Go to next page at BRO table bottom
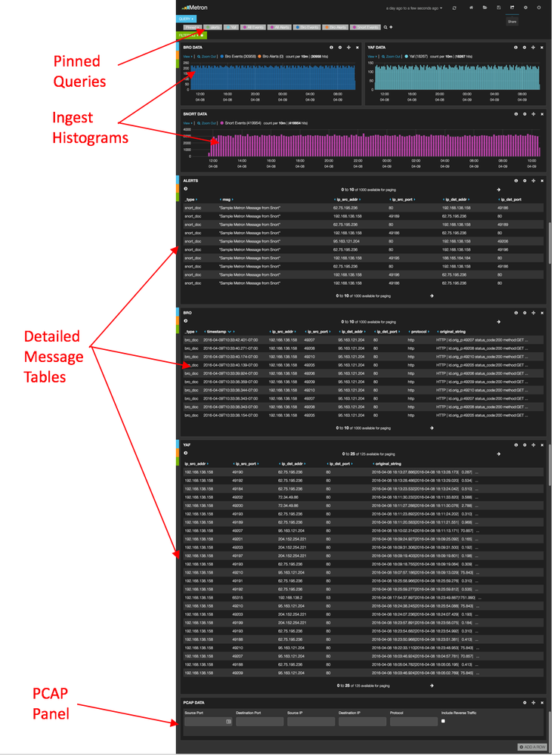Viewport: 560px width, 755px height. click(x=432, y=428)
